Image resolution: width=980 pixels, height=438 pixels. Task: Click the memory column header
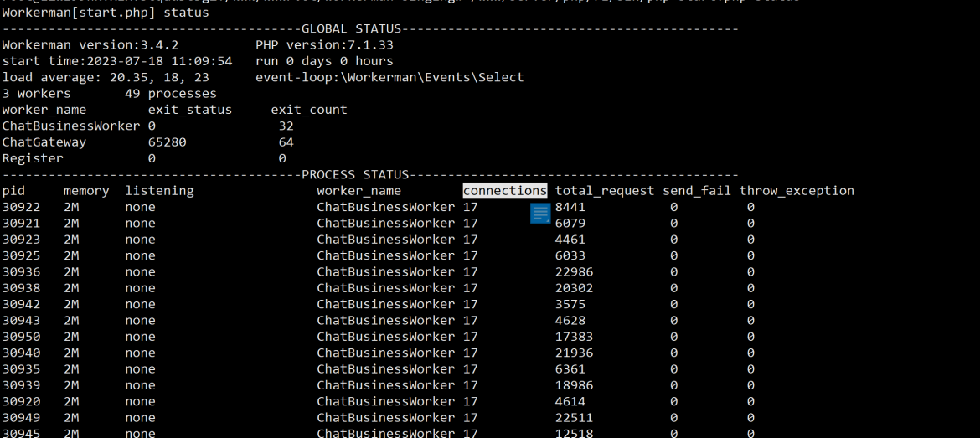pos(86,191)
